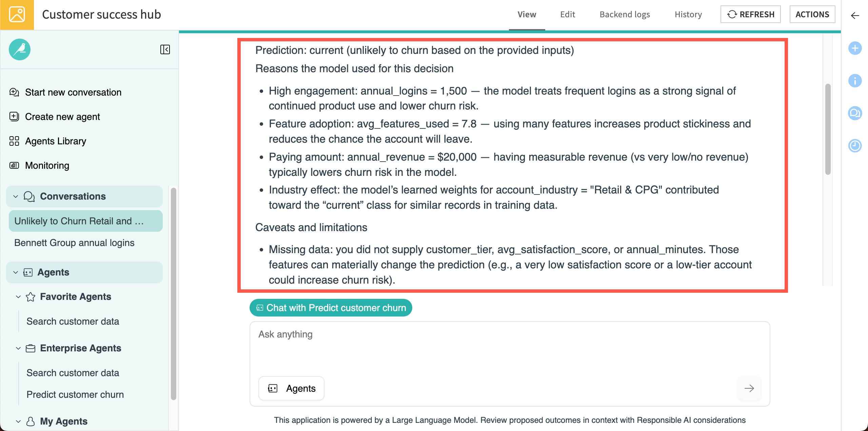Collapse the left sidebar panel
The image size is (868, 431).
click(x=165, y=50)
